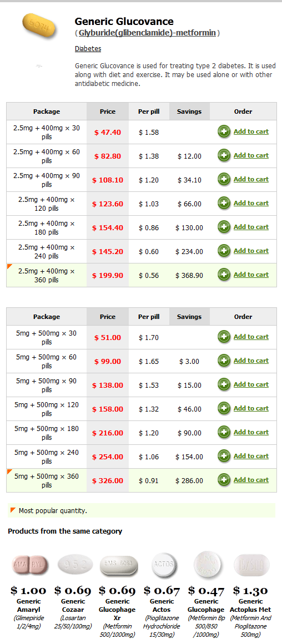This screenshot has height=644, width=282.
Task: Click green plus icon for 5mg + 500mg × 180 pills
Action: point(224,433)
